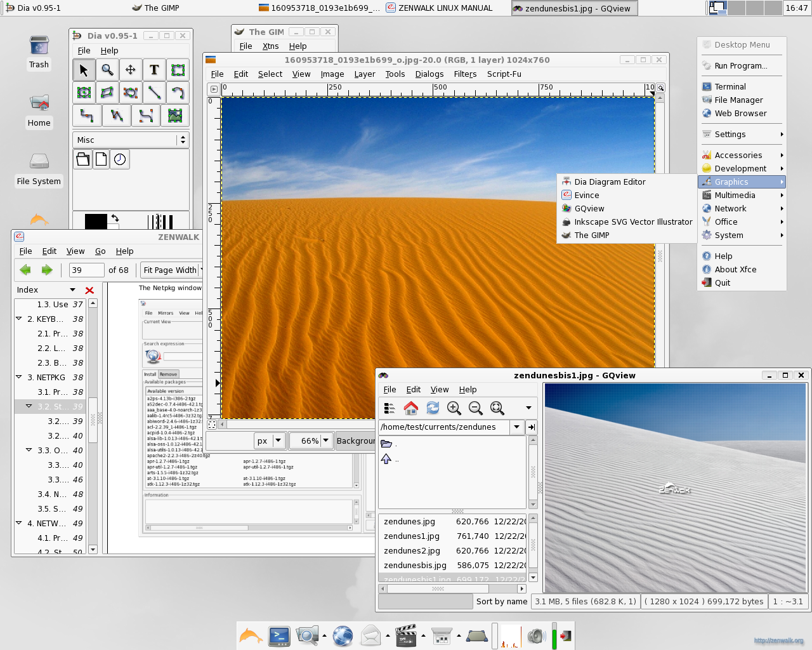This screenshot has height=650, width=812.
Task: Select the Bezier line tool in Dia
Action: coord(146,116)
